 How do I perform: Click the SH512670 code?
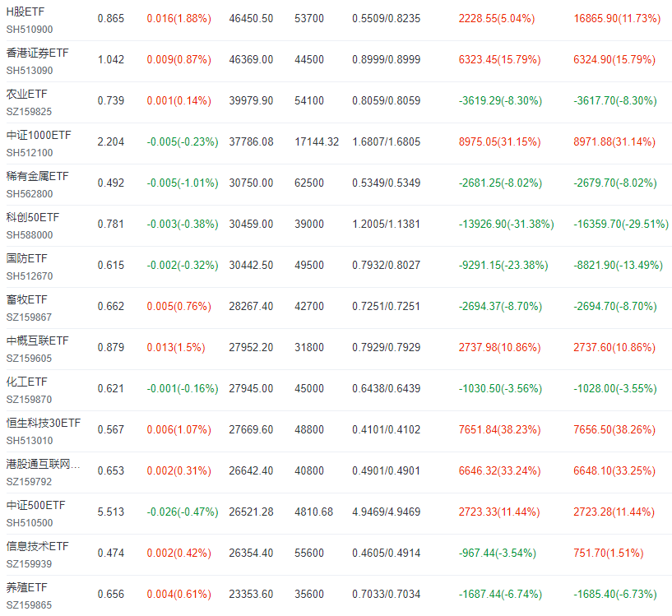(x=30, y=276)
